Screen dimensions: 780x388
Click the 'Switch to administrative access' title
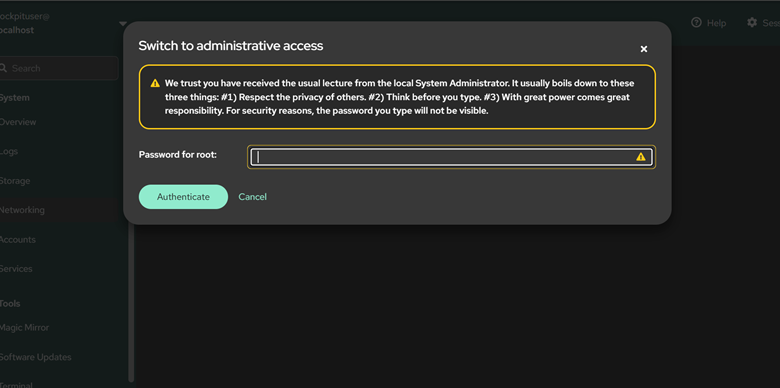[x=231, y=46]
